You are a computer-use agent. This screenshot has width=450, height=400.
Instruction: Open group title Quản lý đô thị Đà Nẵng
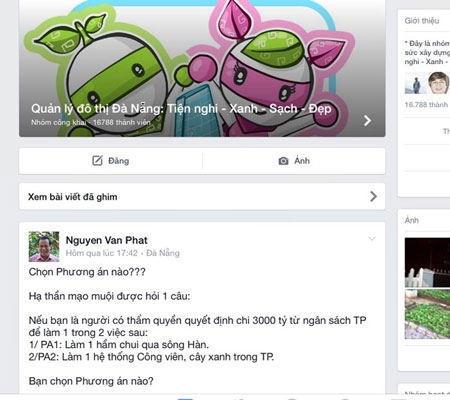tap(181, 109)
